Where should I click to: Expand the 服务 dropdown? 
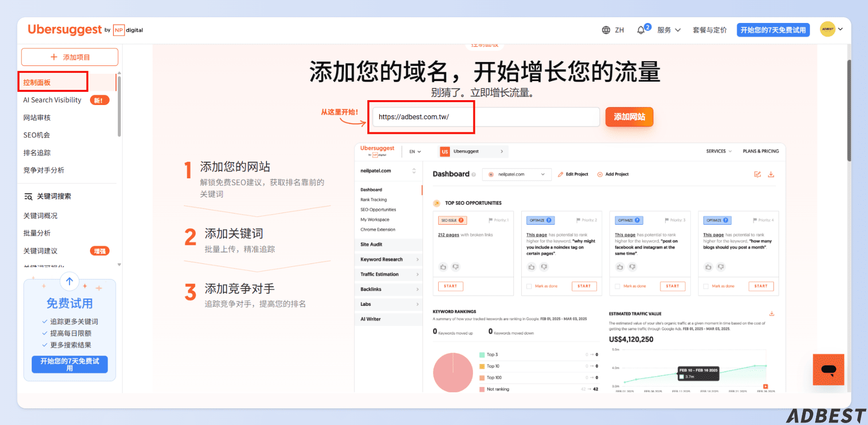(669, 30)
